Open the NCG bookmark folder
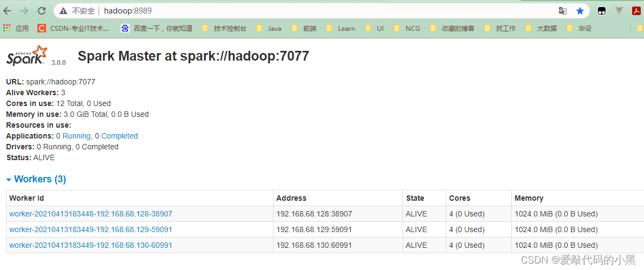This screenshot has width=644, height=270. click(x=407, y=28)
